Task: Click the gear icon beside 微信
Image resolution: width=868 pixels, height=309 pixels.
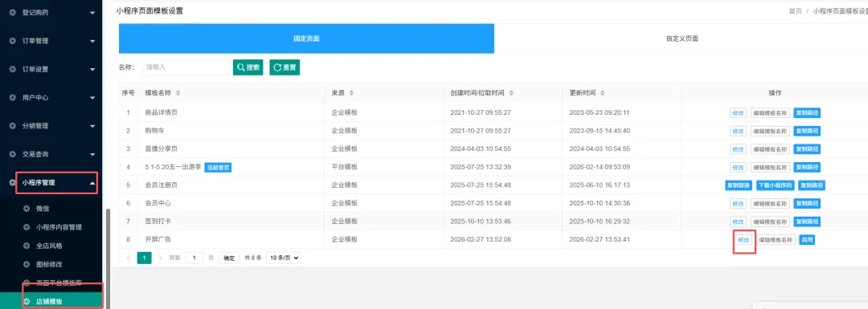Action: (26, 209)
